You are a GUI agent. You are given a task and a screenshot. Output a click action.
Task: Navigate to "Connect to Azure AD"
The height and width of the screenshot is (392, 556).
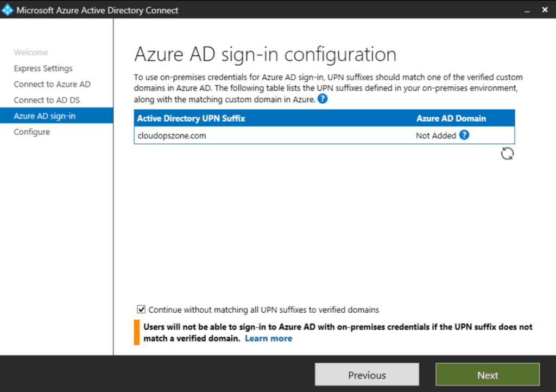click(52, 84)
